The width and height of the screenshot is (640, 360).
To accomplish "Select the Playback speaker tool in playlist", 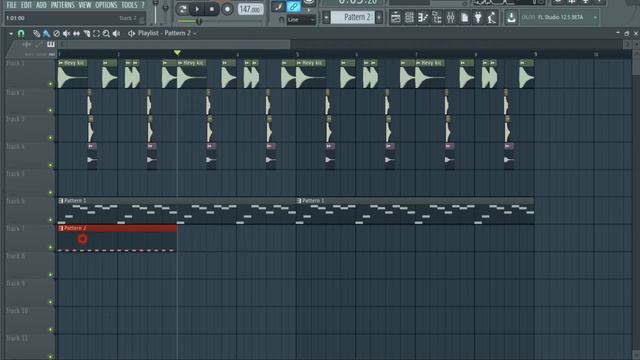I will 116,33.
